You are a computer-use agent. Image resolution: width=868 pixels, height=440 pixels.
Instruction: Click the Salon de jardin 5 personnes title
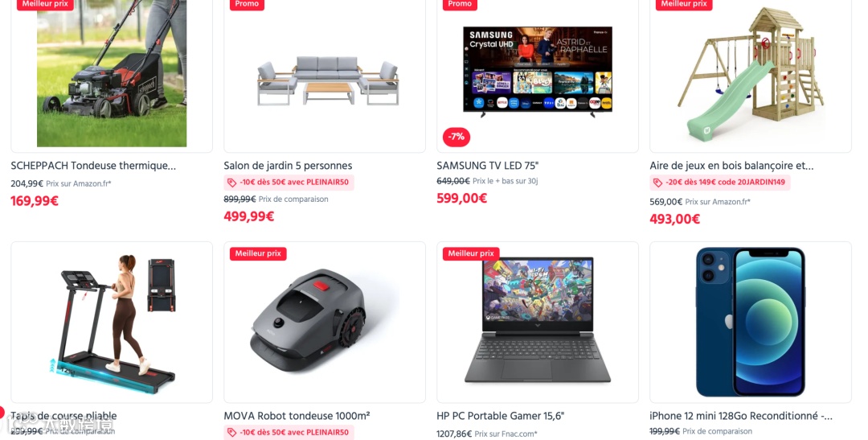click(288, 166)
